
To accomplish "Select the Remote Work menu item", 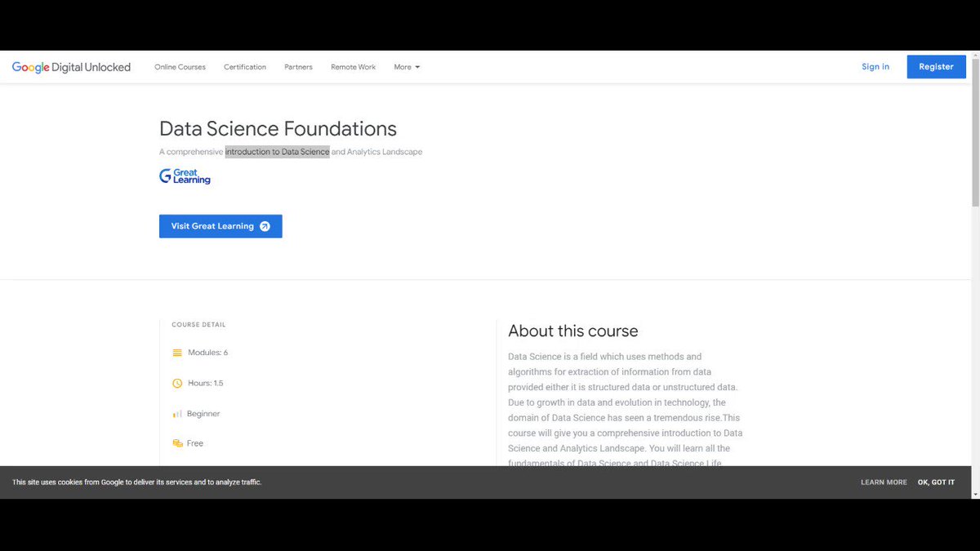I will (354, 67).
